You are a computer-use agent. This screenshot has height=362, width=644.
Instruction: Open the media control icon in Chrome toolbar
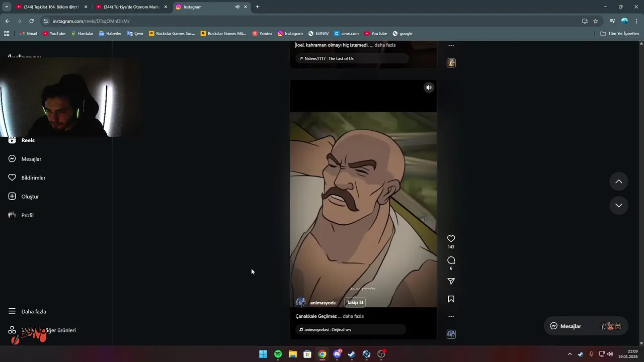(612, 21)
